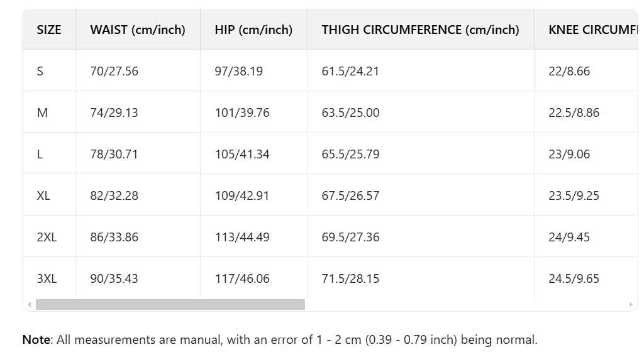Click the SIZE column header

[49, 30]
